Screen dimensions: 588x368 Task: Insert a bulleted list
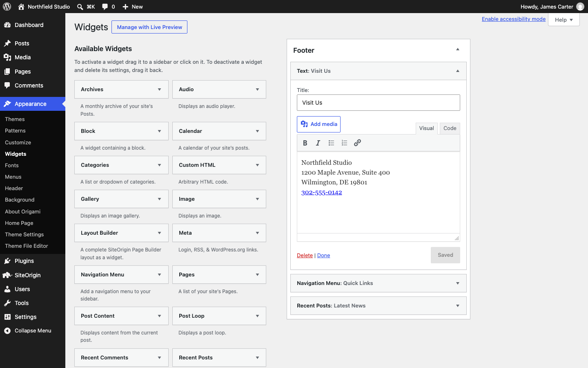click(331, 143)
